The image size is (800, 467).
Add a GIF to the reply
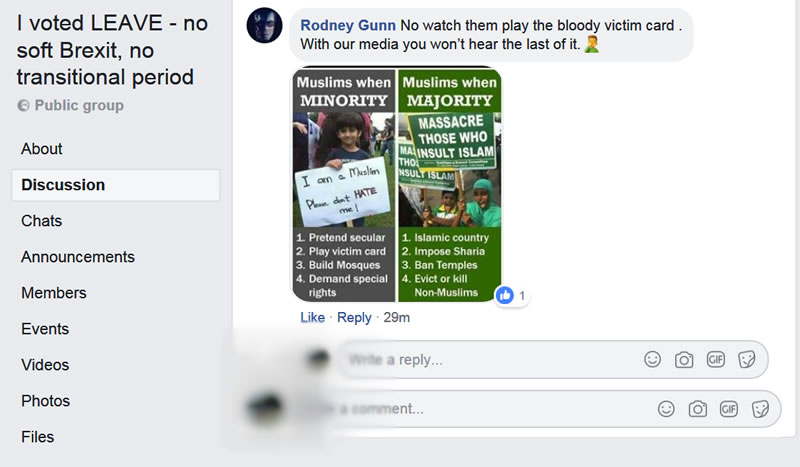click(x=715, y=360)
